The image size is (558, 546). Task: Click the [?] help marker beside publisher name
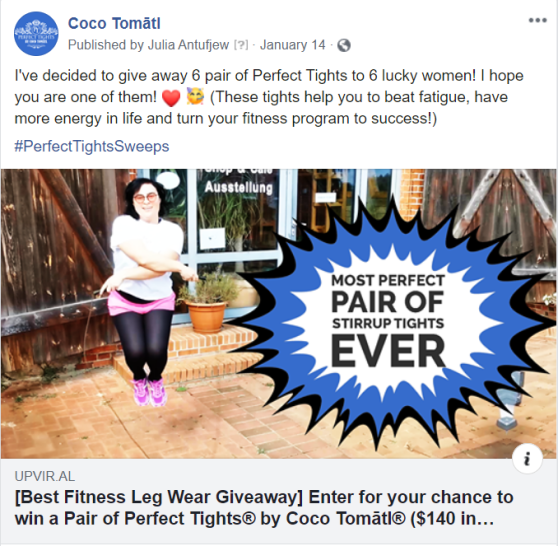[x=241, y=45]
